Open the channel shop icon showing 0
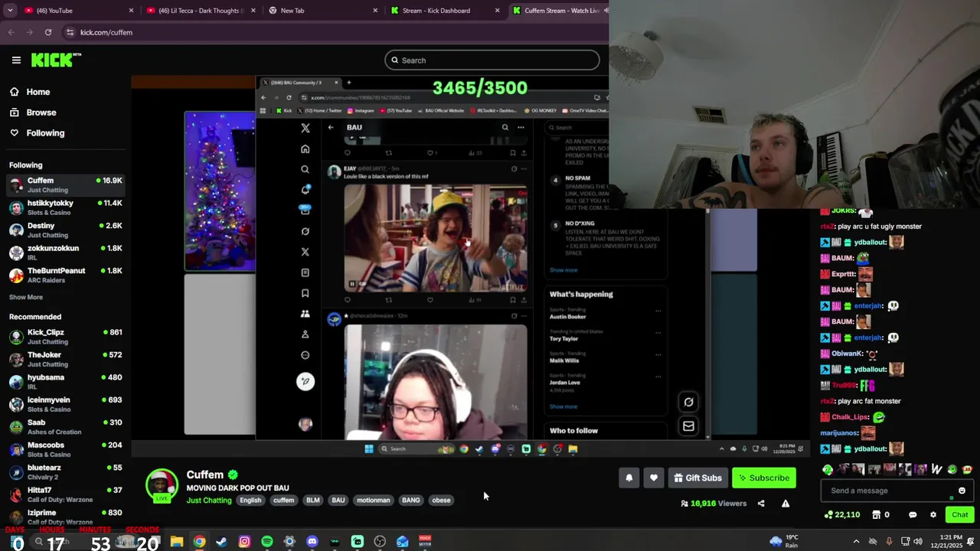The width and height of the screenshot is (980, 551). pyautogui.click(x=881, y=515)
